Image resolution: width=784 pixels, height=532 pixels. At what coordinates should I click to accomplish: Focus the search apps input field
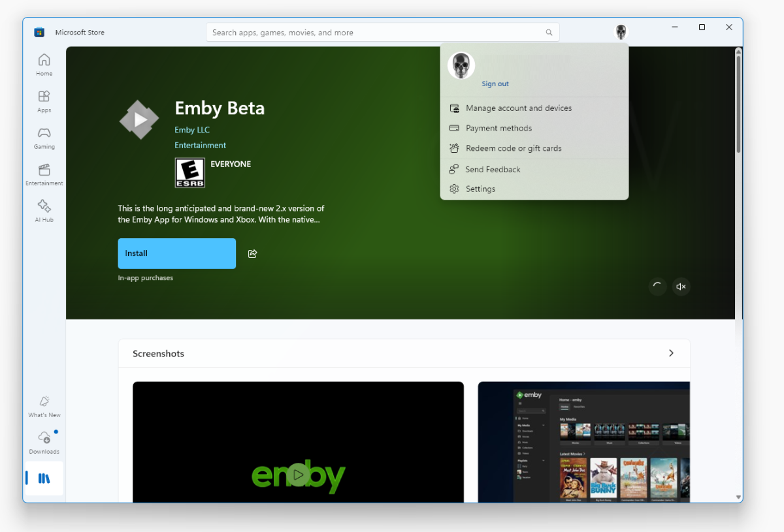point(383,33)
